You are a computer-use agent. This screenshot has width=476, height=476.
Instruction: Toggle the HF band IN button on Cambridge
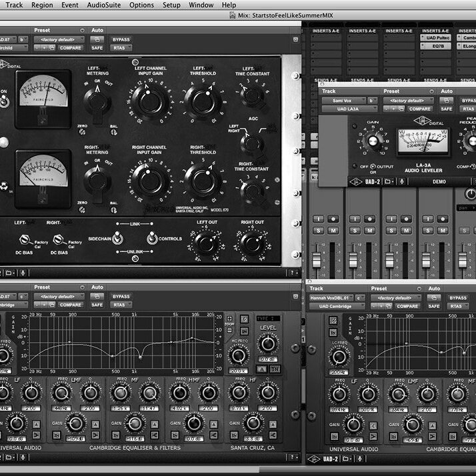point(234,435)
